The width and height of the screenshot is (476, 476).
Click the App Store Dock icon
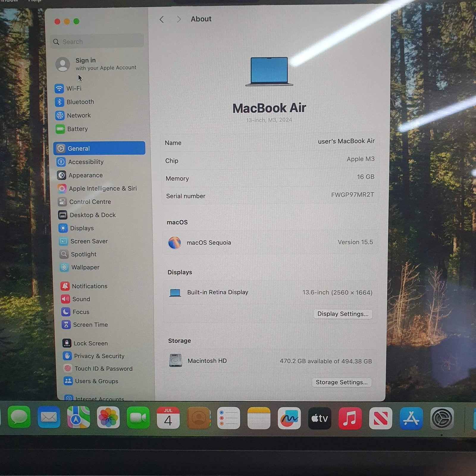411,418
